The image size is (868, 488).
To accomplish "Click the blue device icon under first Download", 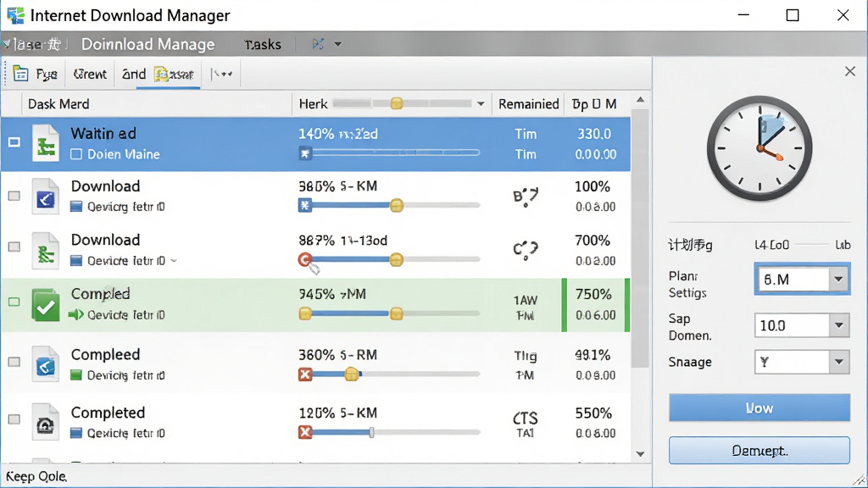I will click(76, 207).
